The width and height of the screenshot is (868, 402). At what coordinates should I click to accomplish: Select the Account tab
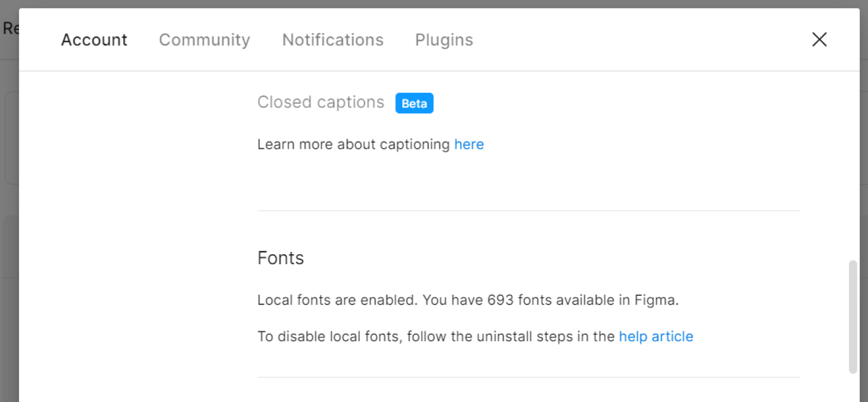pos(94,40)
